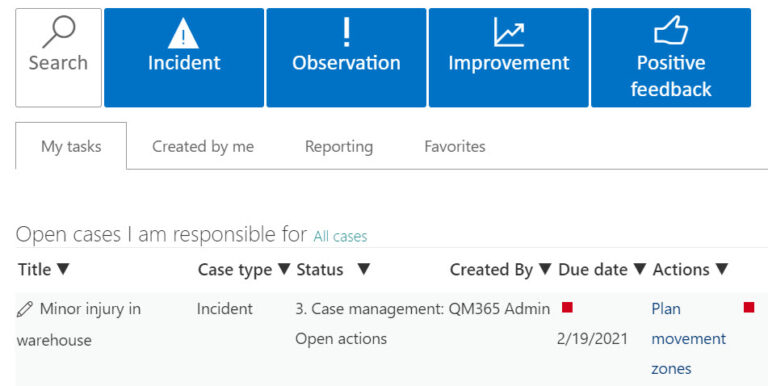Screen dimensions: 768x386
Task: Click the red overdue marker above due date
Action: [567, 307]
